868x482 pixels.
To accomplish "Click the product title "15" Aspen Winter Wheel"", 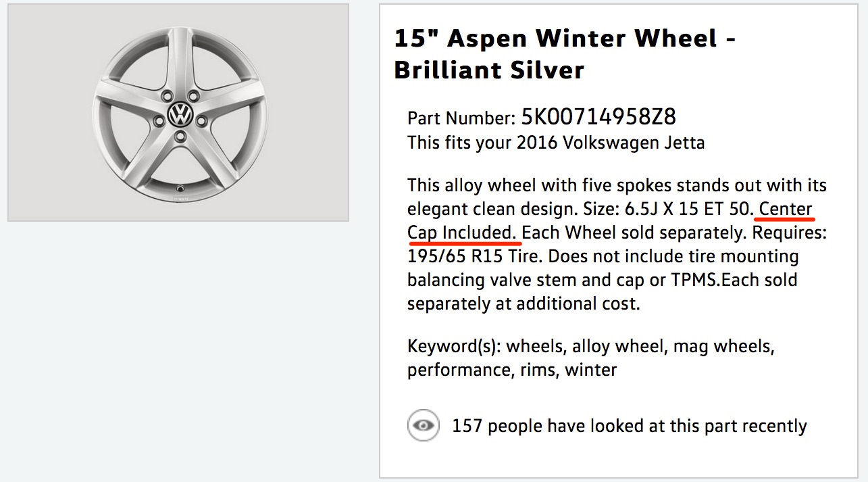I will tap(555, 39).
